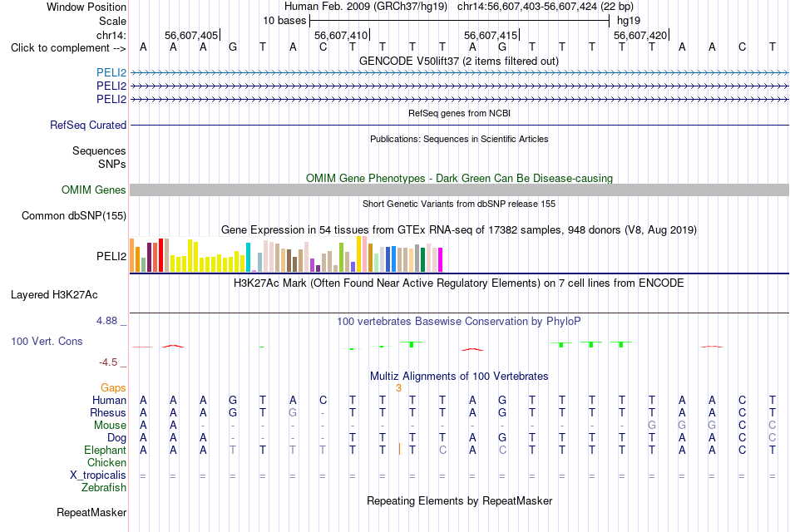Image resolution: width=790 pixels, height=532 pixels.
Task: Click the Window Position label
Action: (x=86, y=7)
